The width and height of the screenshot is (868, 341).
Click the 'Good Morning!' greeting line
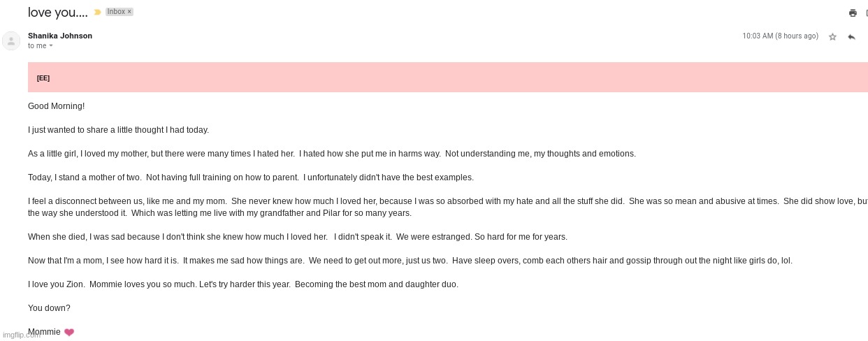(56, 106)
